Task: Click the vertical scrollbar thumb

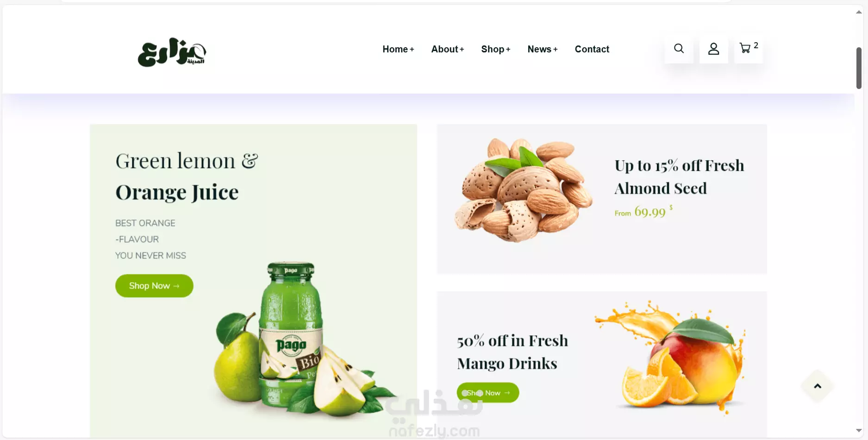Action: point(859,68)
